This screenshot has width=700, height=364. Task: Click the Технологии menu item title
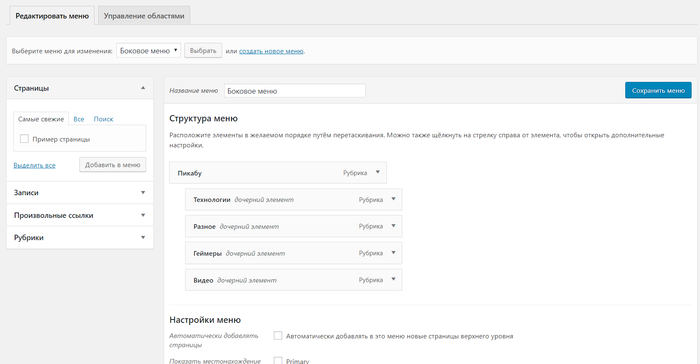coord(212,200)
